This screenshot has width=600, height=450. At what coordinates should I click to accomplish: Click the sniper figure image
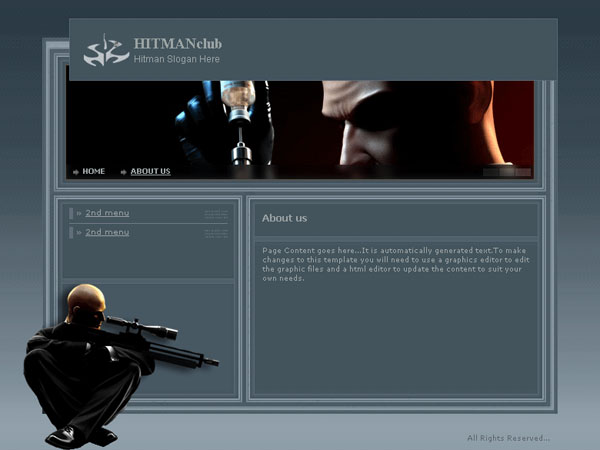(119, 365)
